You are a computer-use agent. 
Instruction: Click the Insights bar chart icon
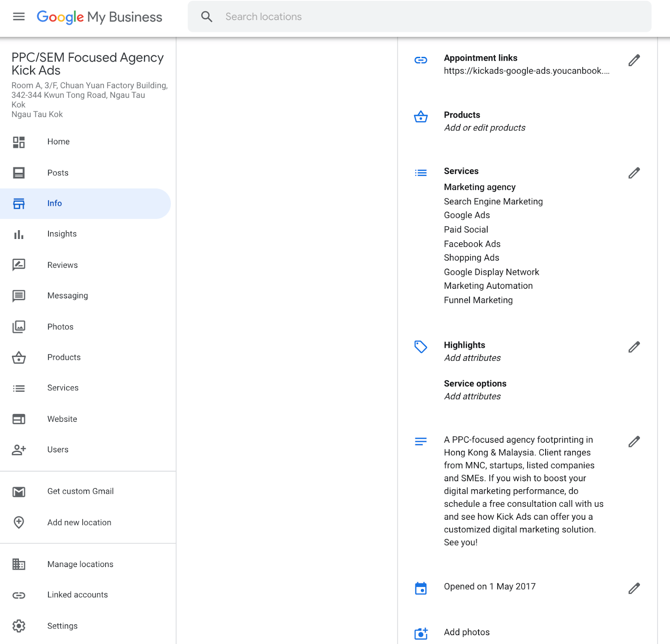tap(19, 234)
